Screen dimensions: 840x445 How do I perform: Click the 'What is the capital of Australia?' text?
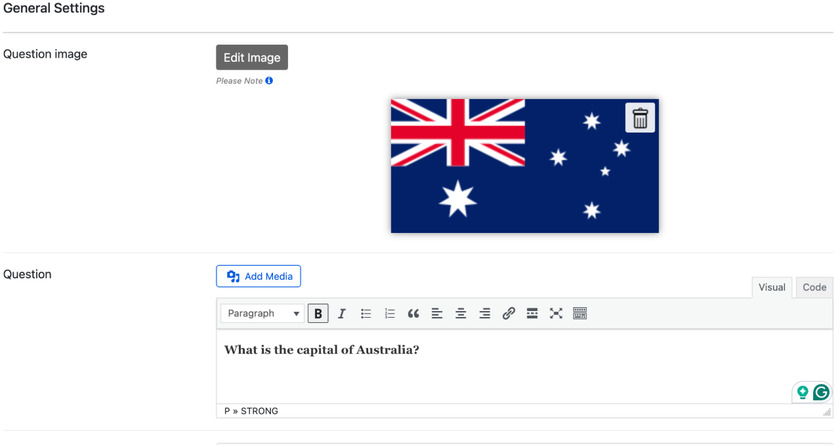[x=321, y=350]
